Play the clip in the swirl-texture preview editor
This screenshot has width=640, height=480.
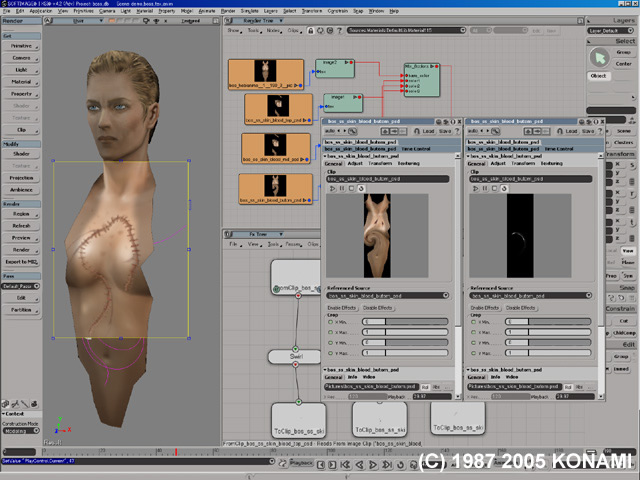pyautogui.click(x=332, y=189)
